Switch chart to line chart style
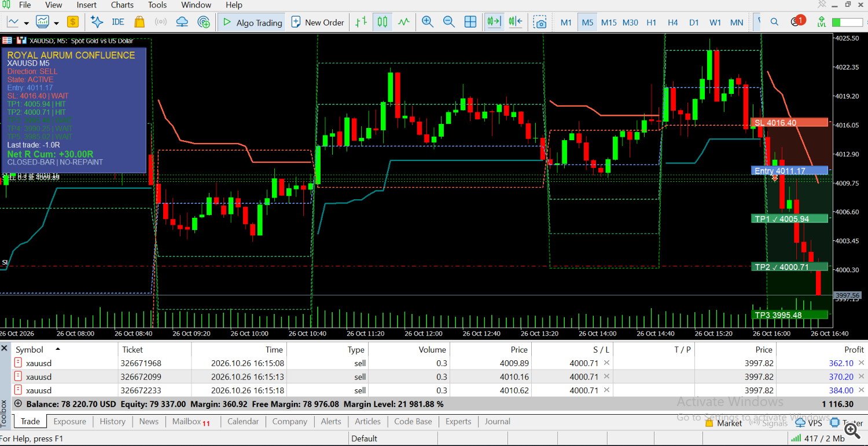Image resolution: width=868 pixels, height=446 pixels. 403,22
